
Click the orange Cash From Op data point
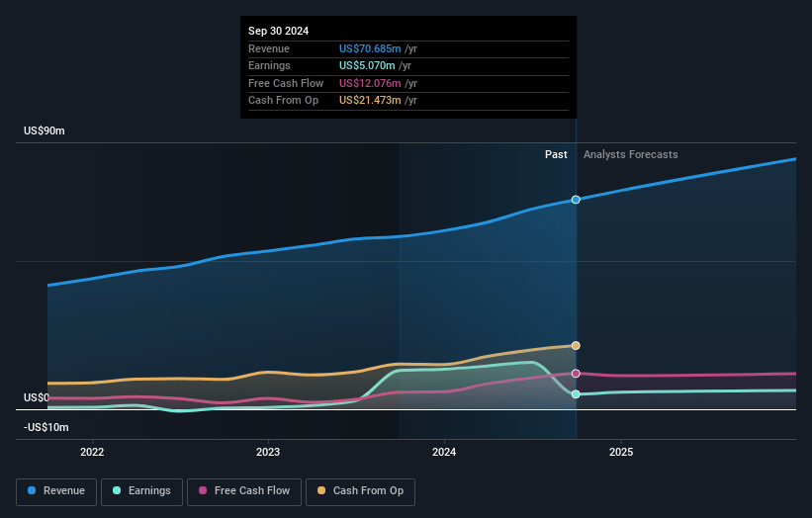click(576, 346)
